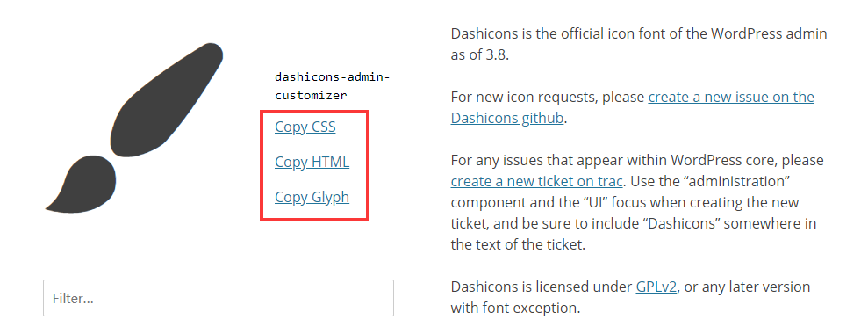Click the "official icon font" intro sentence
This screenshot has width=868, height=334.
click(x=639, y=34)
